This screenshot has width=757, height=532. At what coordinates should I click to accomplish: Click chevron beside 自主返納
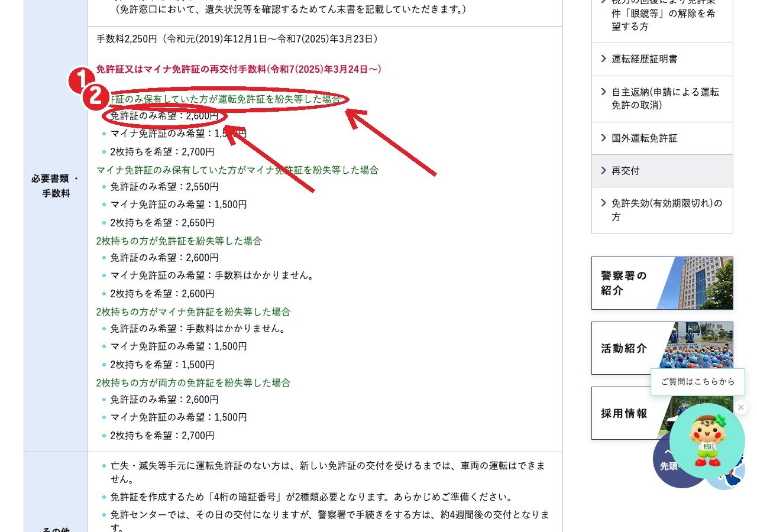603,92
